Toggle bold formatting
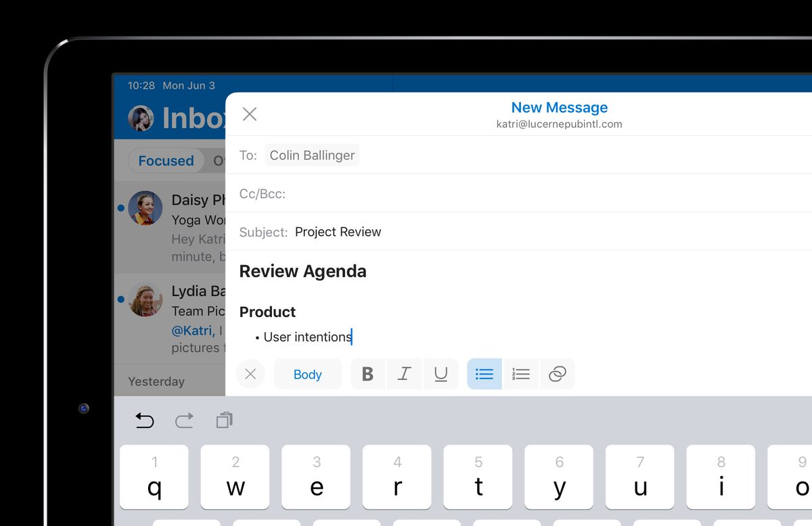Screen dimensions: 812x526 pyautogui.click(x=368, y=374)
